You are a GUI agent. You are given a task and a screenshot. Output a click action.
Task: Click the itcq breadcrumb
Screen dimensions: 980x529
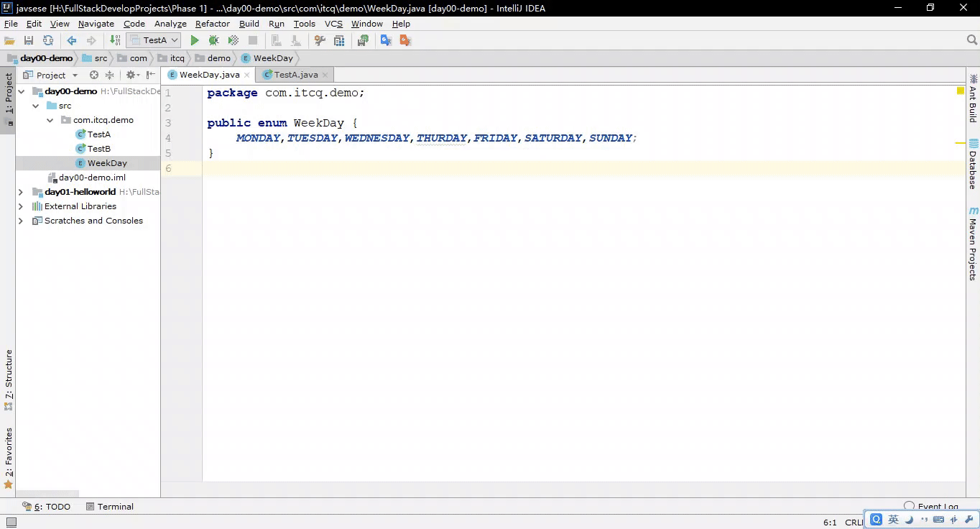pos(171,58)
